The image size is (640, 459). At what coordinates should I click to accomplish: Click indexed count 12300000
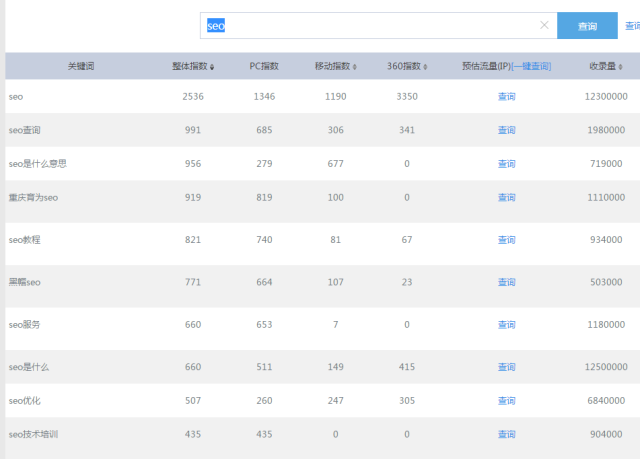tap(606, 97)
